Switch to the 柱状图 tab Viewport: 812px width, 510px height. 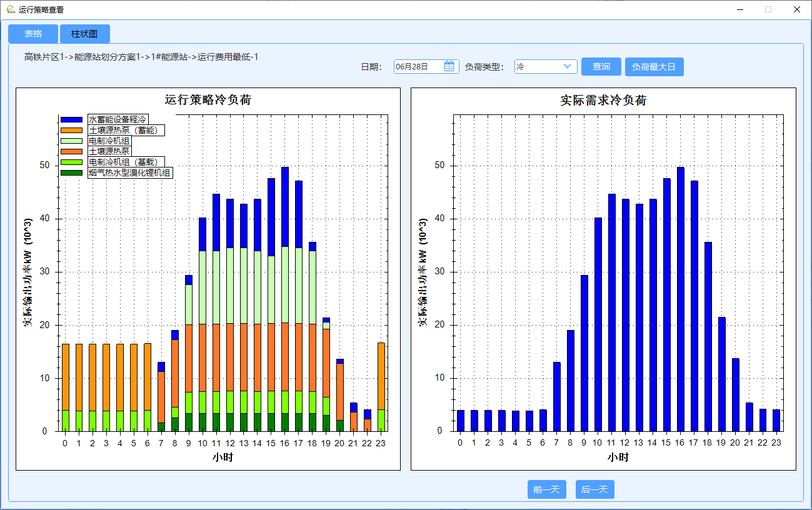pyautogui.click(x=84, y=34)
